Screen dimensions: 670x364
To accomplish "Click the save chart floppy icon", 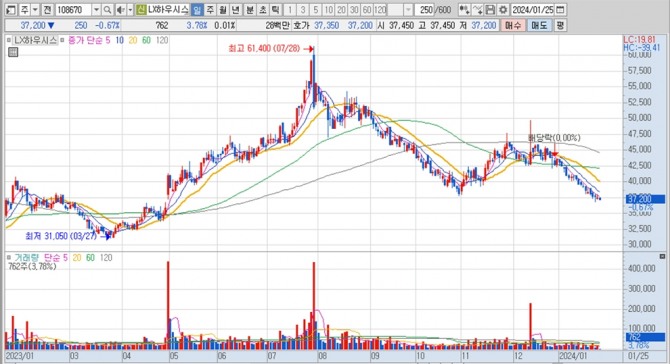I will (x=491, y=10).
